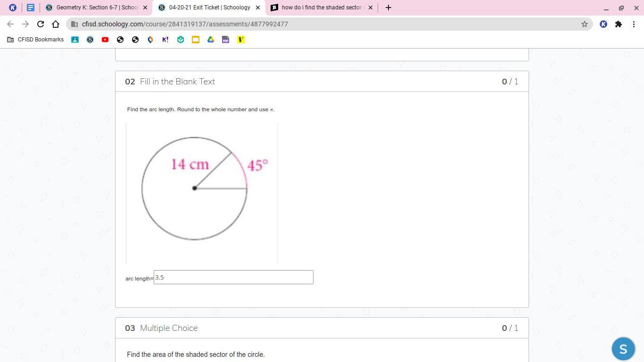
Task: Open the yellow Google Slides bookmark
Action: pos(196,40)
